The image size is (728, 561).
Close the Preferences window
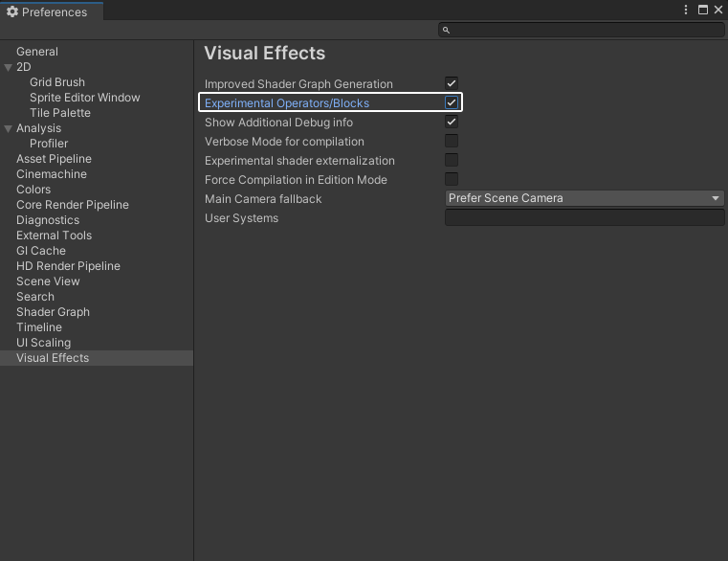tap(718, 10)
